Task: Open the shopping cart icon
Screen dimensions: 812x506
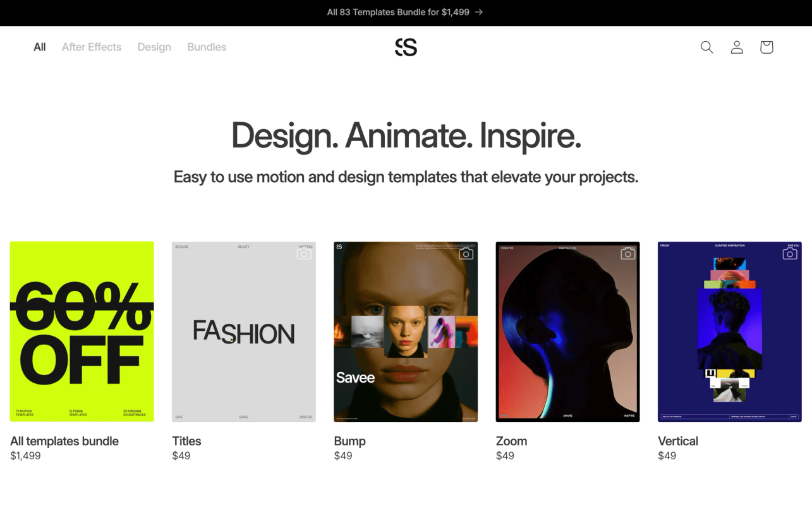Action: point(767,47)
